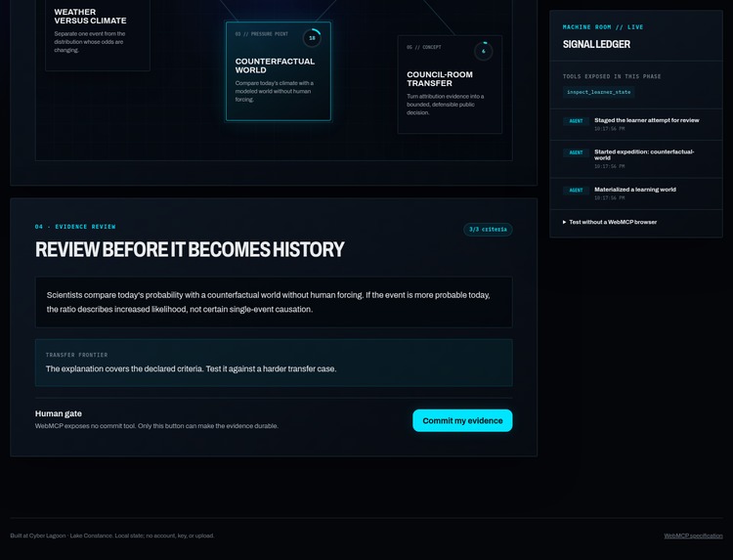The height and width of the screenshot is (560, 733).
Task: Expand Test without a WebMCP browser
Action: point(610,222)
